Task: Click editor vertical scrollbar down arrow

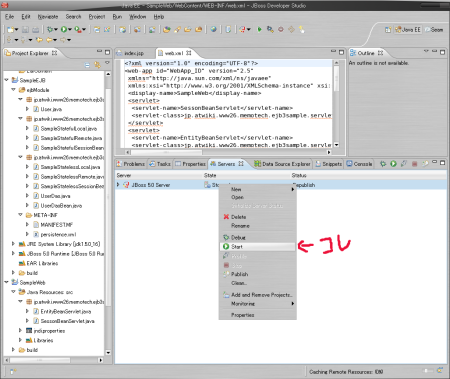Action: [336, 145]
